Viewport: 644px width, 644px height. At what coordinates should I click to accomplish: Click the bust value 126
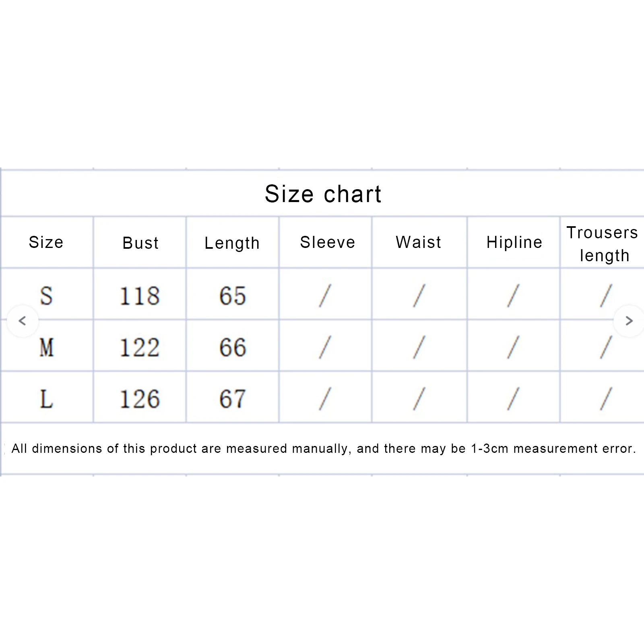pos(140,399)
